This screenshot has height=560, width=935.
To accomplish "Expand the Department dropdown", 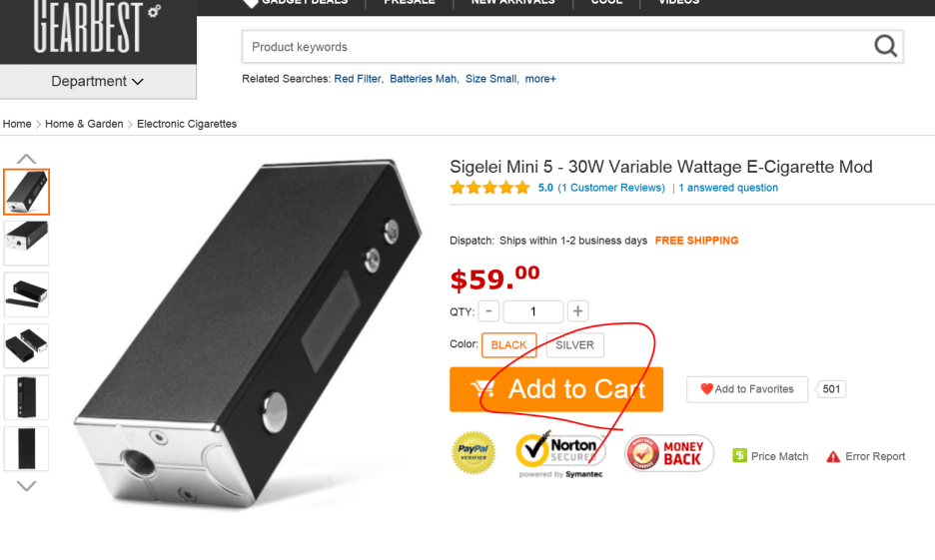I will click(x=97, y=81).
